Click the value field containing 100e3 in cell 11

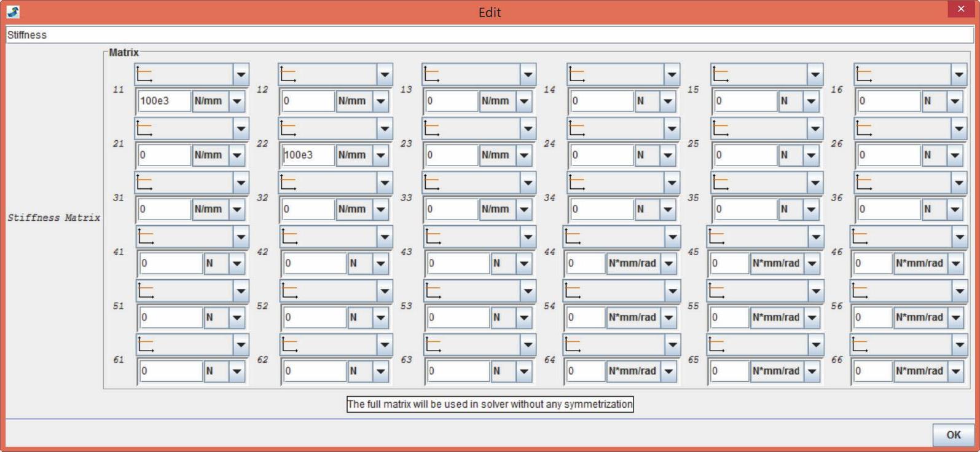pyautogui.click(x=164, y=101)
